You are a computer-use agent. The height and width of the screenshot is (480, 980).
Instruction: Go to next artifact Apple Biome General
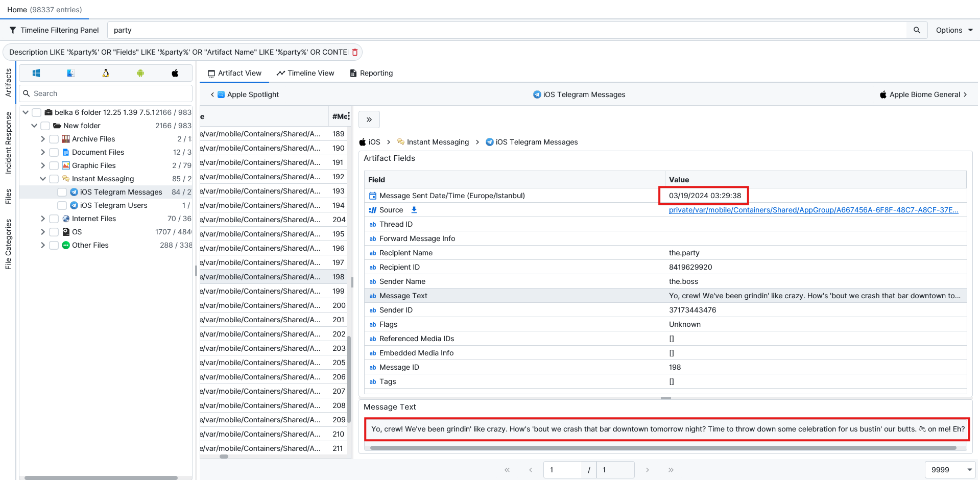pyautogui.click(x=924, y=94)
